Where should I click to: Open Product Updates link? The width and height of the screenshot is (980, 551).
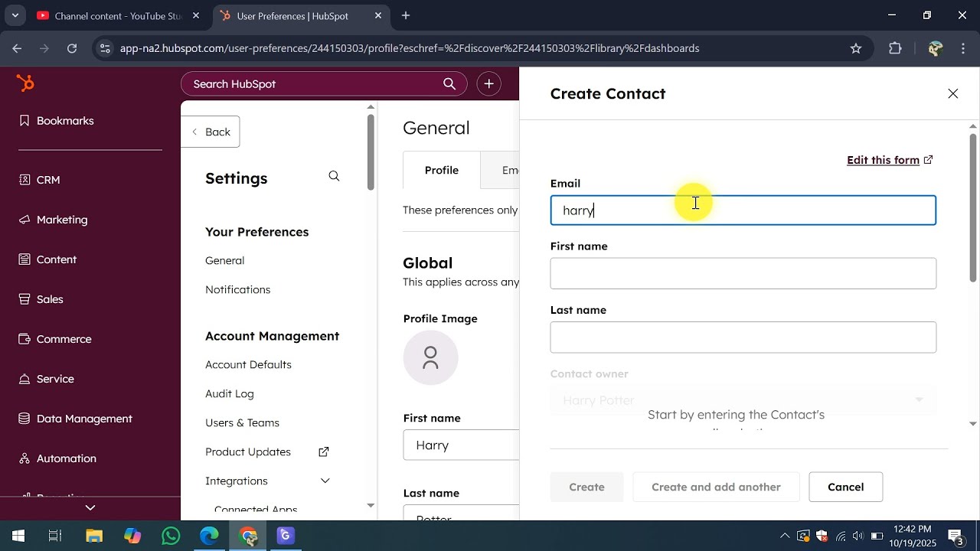[x=248, y=452]
